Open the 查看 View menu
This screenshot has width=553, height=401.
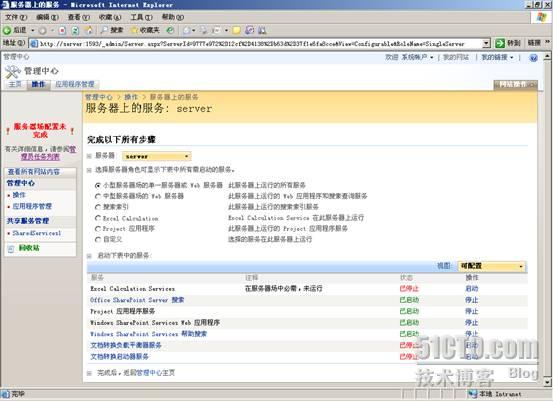79,17
